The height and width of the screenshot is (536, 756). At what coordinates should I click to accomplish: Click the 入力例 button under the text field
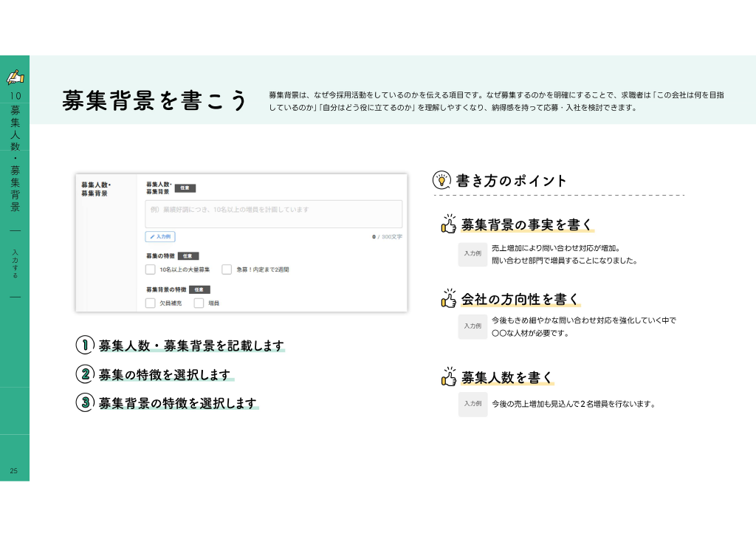point(160,237)
